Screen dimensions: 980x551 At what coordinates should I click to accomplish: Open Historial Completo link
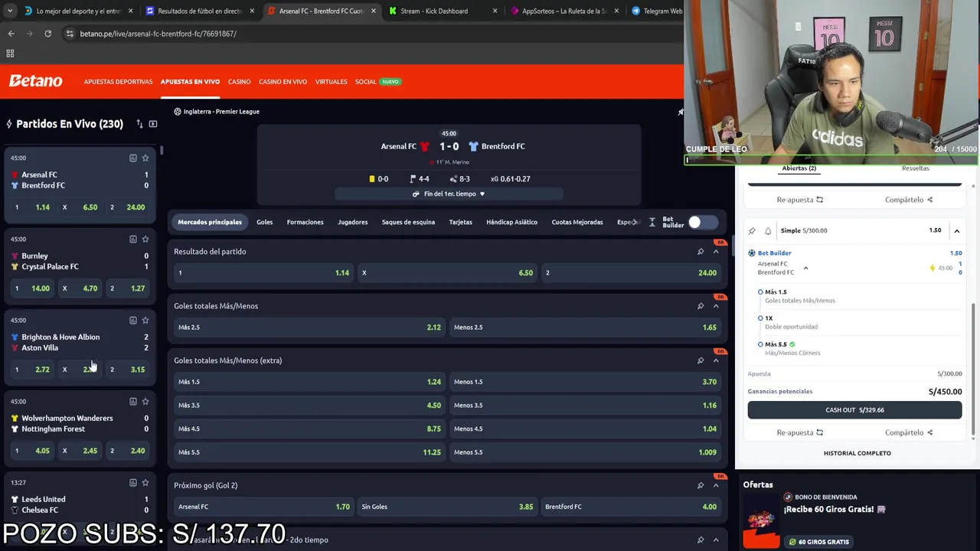(857, 453)
